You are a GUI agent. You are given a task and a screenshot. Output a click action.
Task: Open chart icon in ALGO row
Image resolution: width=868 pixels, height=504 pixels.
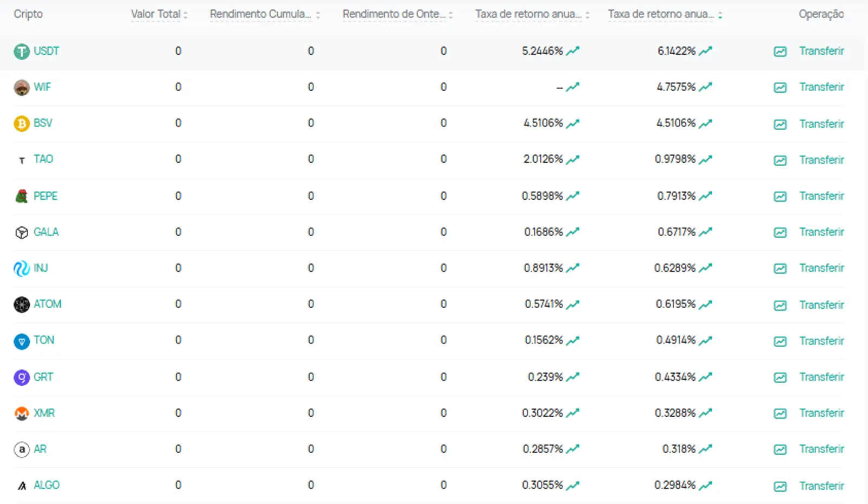tap(780, 486)
